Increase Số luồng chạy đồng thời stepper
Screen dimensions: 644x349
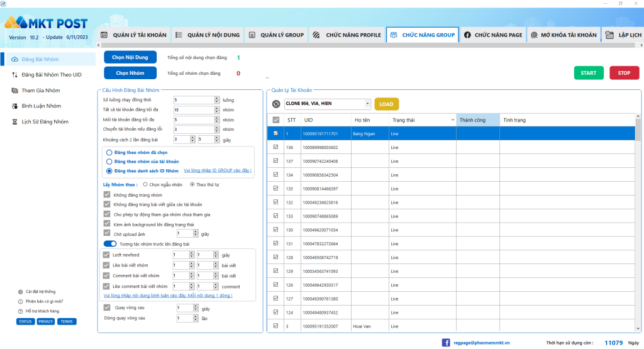pos(217,98)
